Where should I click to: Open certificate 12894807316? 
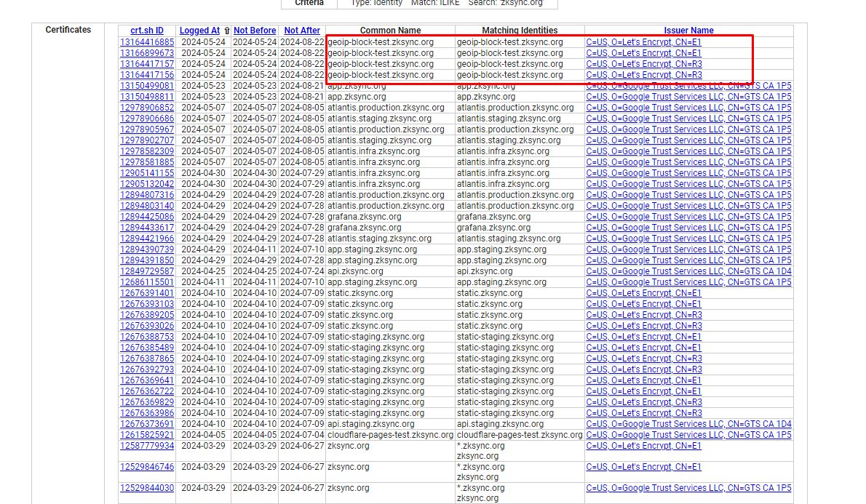(x=147, y=195)
